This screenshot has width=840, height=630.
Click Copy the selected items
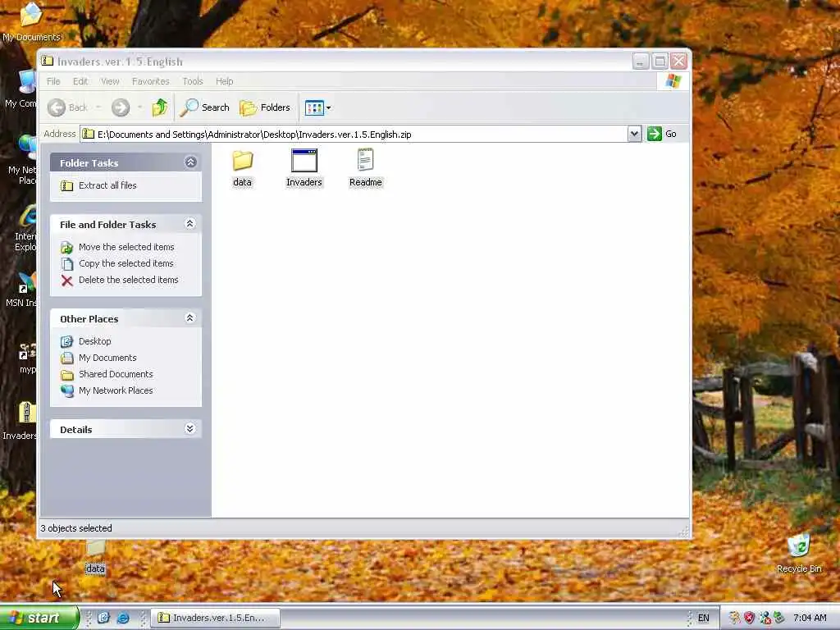[126, 263]
